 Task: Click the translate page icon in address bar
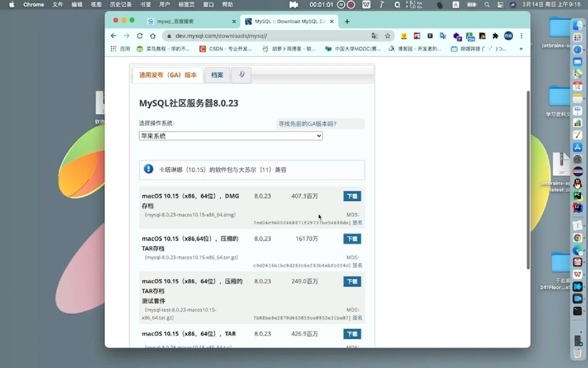point(374,36)
